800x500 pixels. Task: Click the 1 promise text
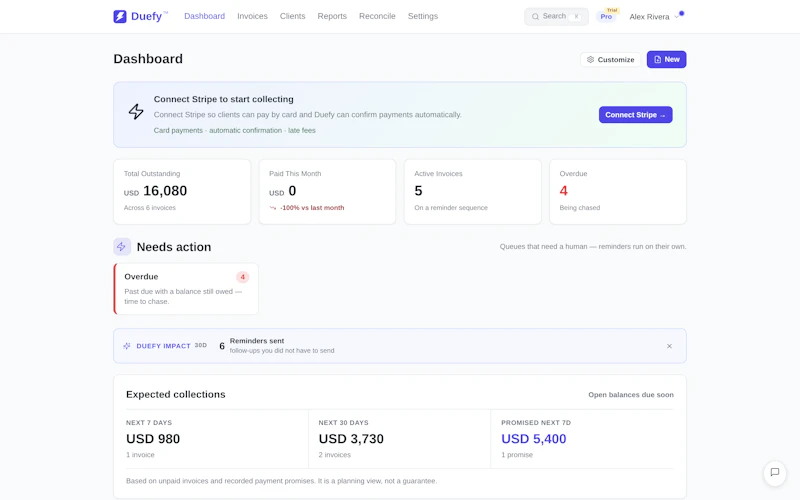517,455
